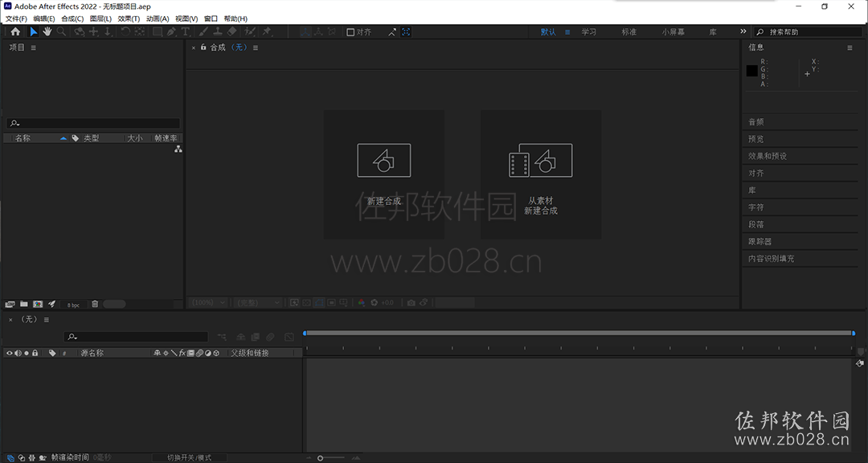Click the Home icon in the toolbar

15,31
